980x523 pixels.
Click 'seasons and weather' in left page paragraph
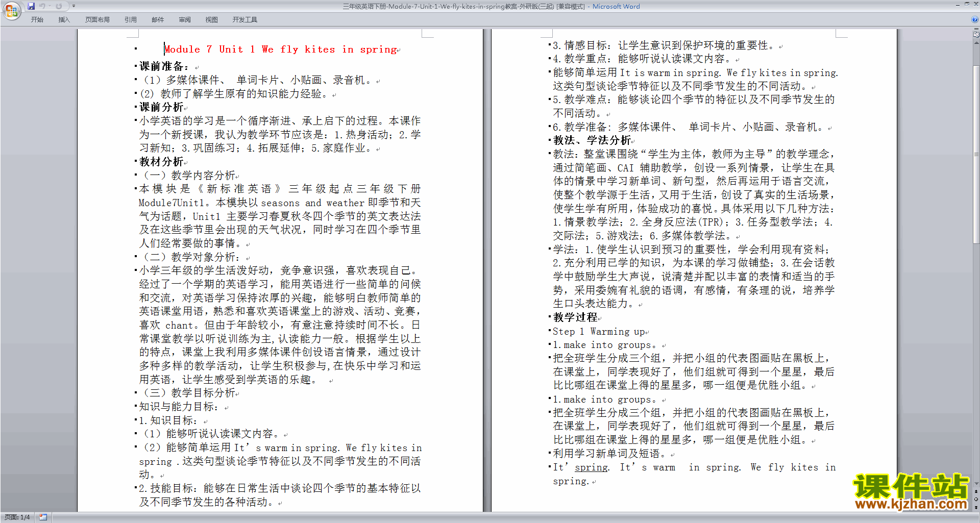point(312,203)
